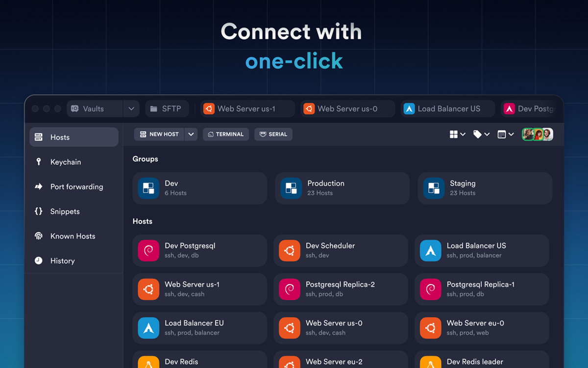Select the Snippets braces icon
588x368 pixels.
pos(39,211)
